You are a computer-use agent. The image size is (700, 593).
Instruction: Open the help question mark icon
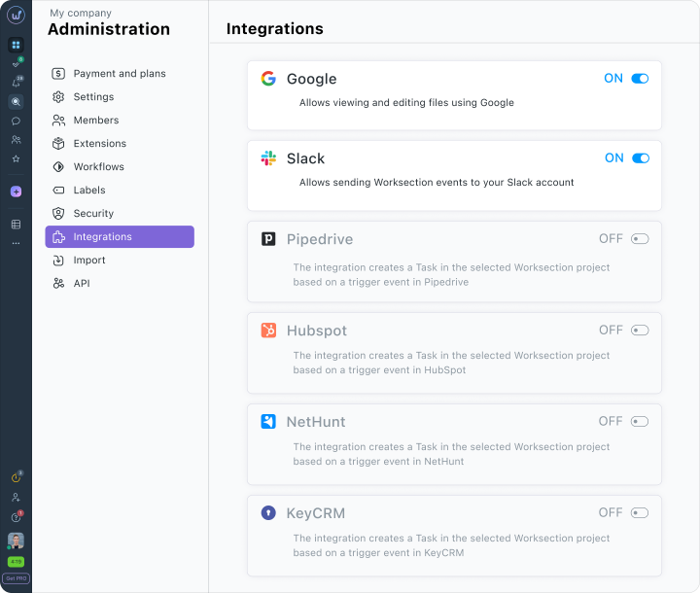tap(17, 517)
